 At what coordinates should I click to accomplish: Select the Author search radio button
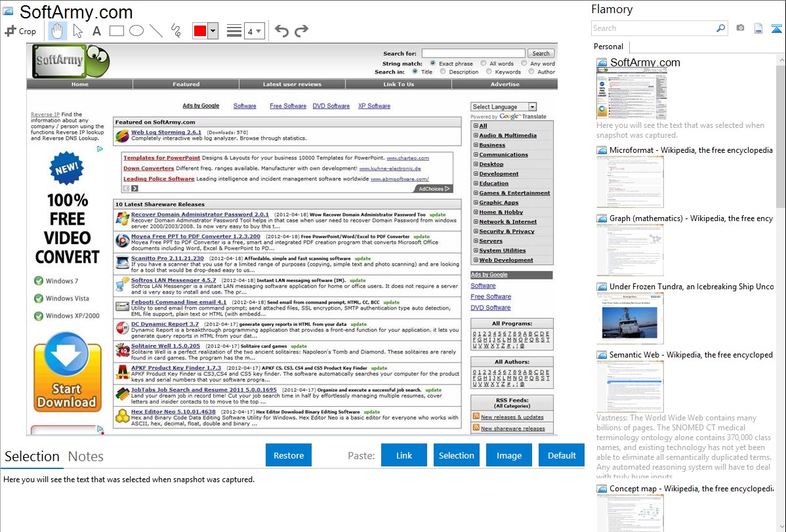click(x=531, y=72)
